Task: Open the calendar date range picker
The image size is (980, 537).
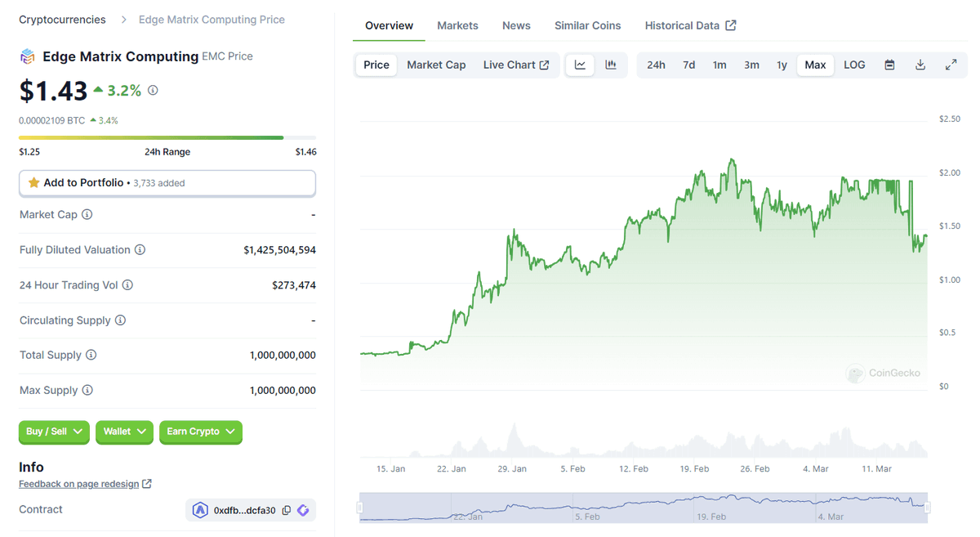Action: point(889,65)
